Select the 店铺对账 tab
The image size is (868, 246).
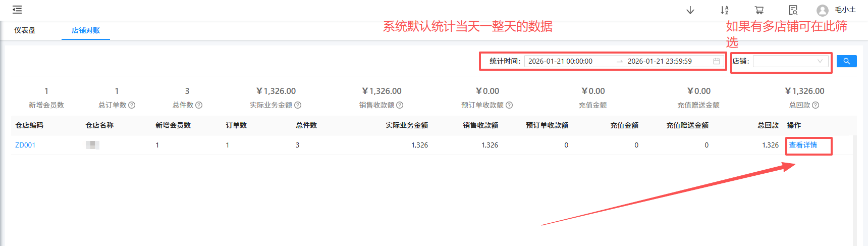(86, 30)
